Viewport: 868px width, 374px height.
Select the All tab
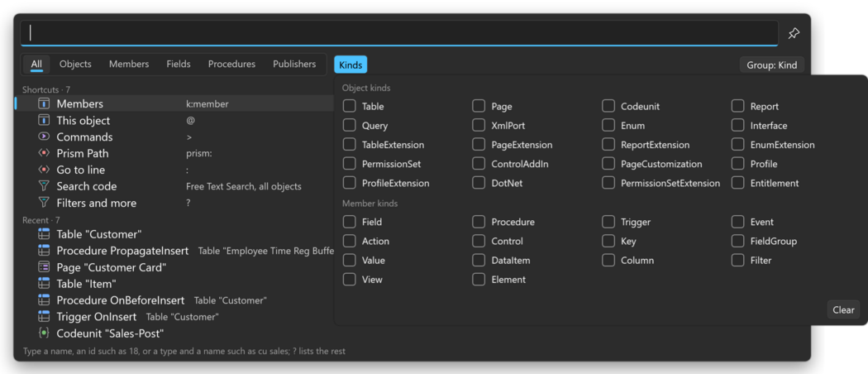[36, 65]
